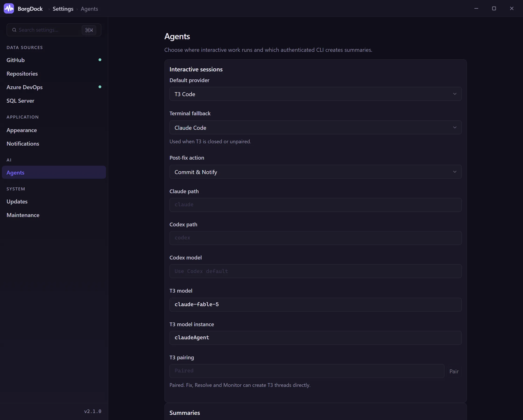The width and height of the screenshot is (523, 420).
Task: Open Appearance settings
Action: point(54,130)
